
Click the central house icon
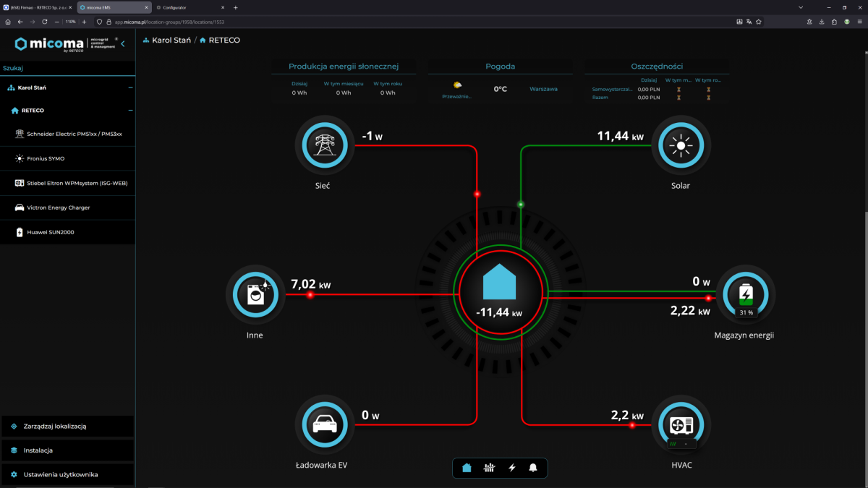pyautogui.click(x=499, y=282)
